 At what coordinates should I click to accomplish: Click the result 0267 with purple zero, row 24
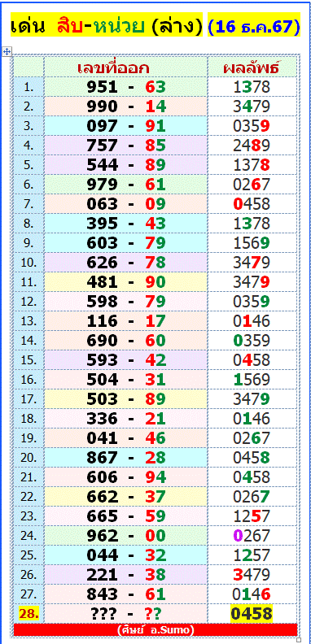pyautogui.click(x=252, y=536)
